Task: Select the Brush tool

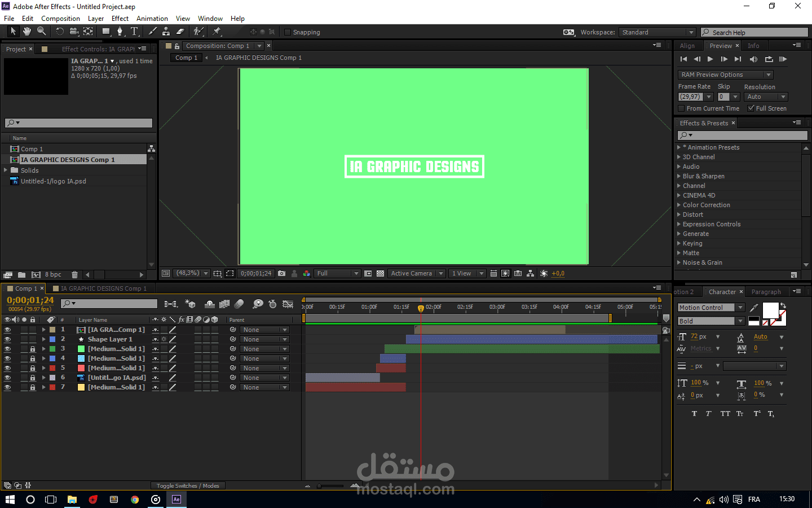Action: [x=152, y=32]
